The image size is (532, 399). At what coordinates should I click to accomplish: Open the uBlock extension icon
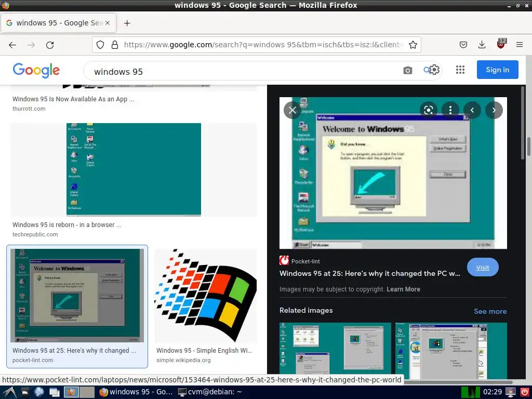pos(501,44)
